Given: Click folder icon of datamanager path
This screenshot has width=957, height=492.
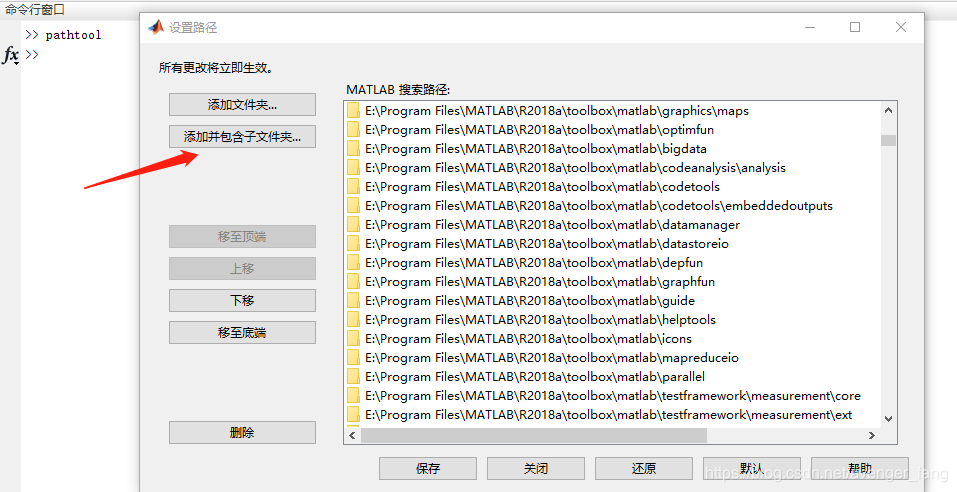Looking at the screenshot, I should point(353,225).
